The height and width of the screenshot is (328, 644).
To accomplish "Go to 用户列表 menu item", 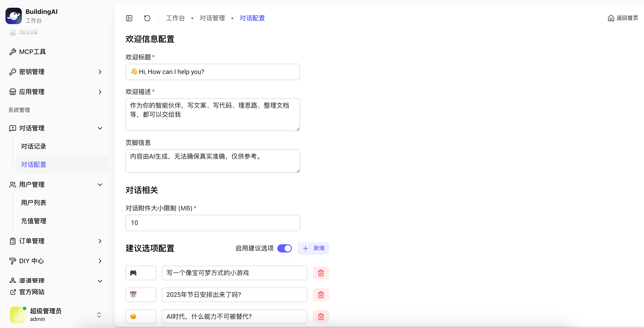I will pos(33,203).
